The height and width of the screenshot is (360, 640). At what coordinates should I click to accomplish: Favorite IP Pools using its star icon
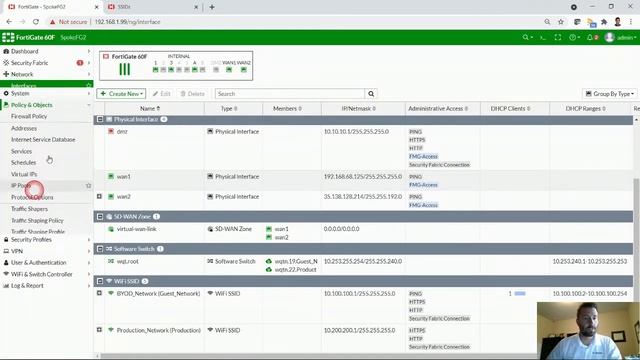[x=89, y=186]
